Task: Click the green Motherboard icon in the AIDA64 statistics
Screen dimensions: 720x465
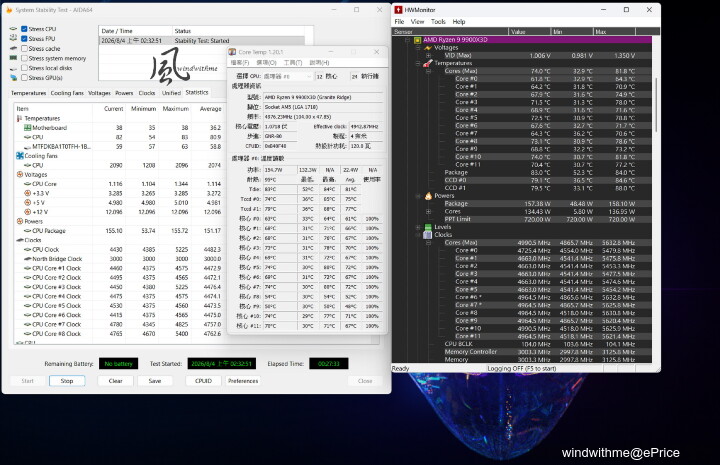Action: 28,128
